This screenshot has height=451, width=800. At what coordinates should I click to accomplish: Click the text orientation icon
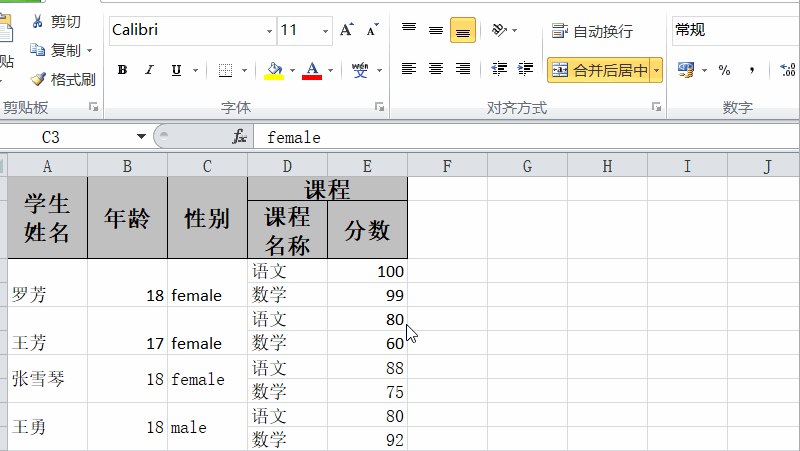coord(499,30)
